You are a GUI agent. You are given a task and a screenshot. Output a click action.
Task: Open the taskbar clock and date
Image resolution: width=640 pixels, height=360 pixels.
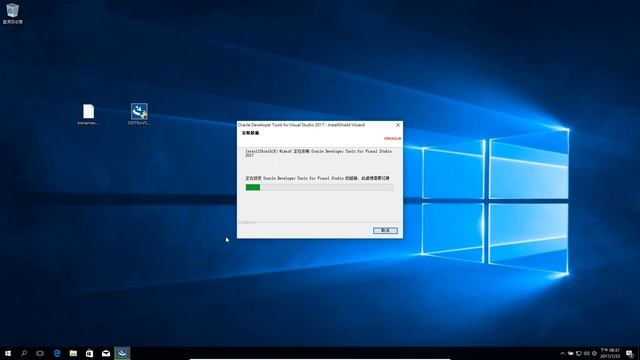[x=610, y=353]
